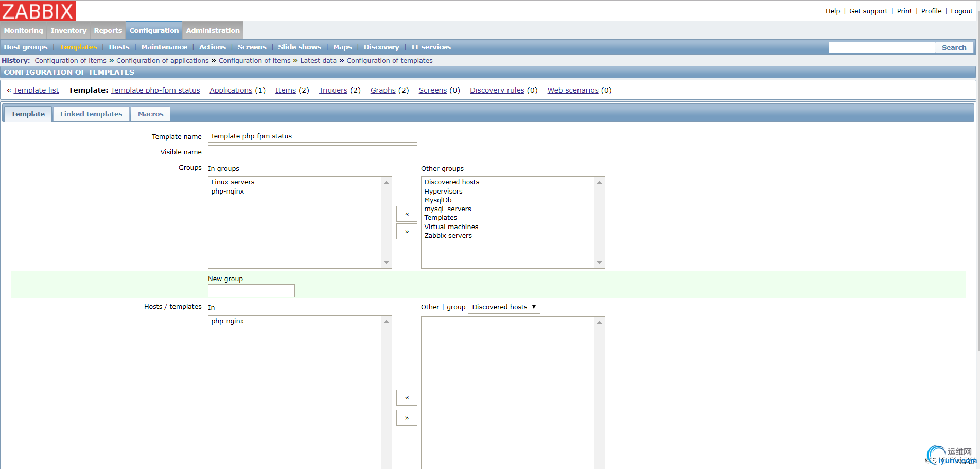Image resolution: width=980 pixels, height=469 pixels.
Task: Open Template php-fpm status link
Action: tap(155, 90)
